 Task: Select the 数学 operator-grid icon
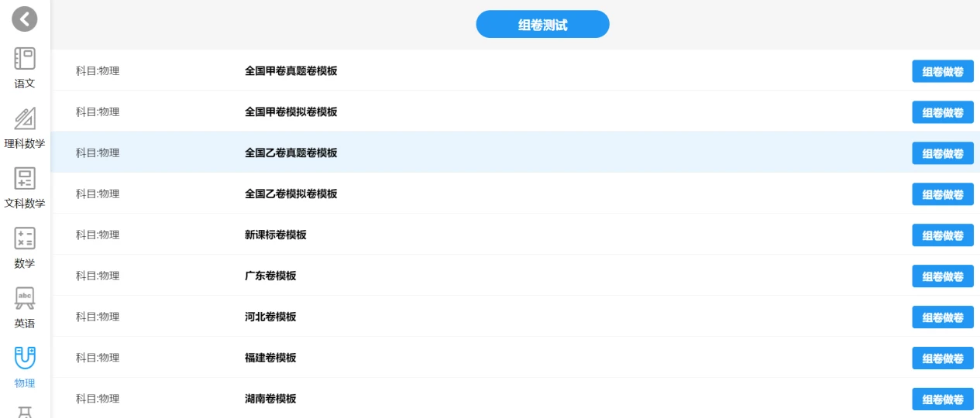pyautogui.click(x=25, y=238)
